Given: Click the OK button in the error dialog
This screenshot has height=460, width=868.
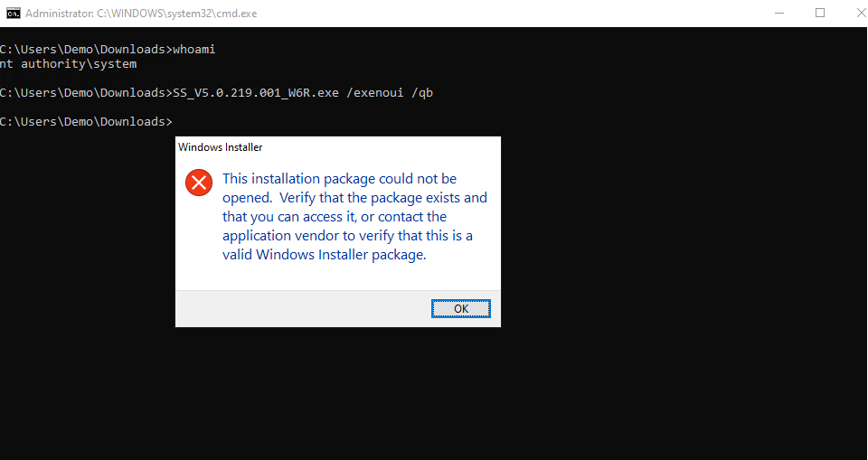Looking at the screenshot, I should coord(461,308).
